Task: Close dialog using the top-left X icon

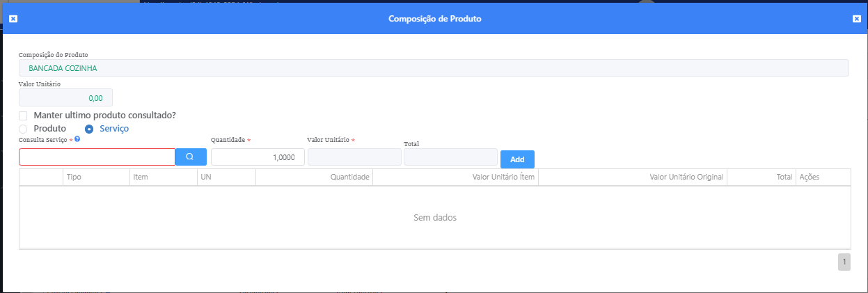Action: (x=13, y=19)
